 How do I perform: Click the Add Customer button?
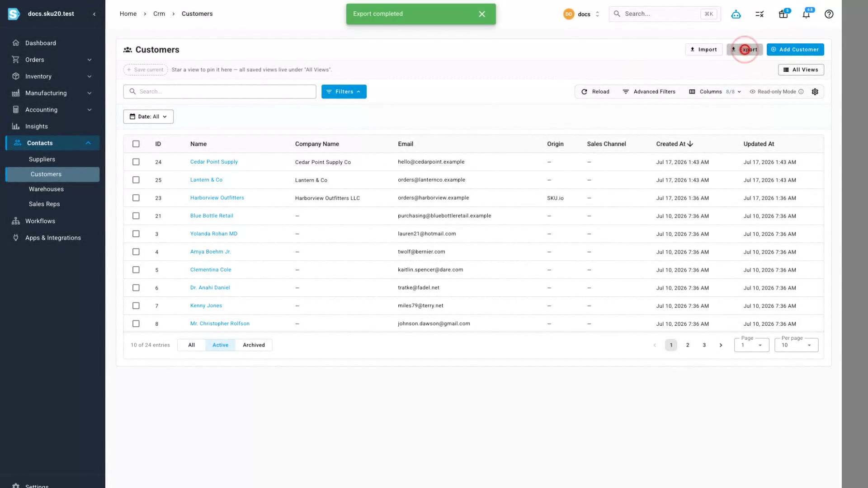(795, 50)
